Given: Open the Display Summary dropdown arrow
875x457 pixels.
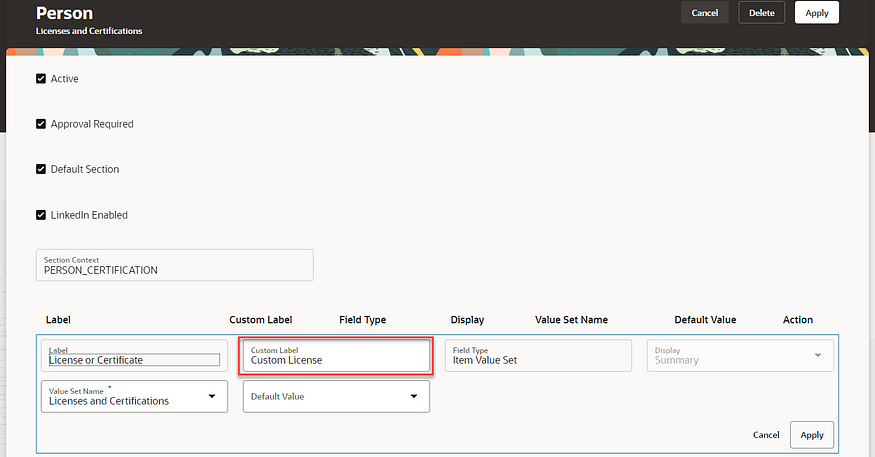Looking at the screenshot, I should click(x=817, y=356).
